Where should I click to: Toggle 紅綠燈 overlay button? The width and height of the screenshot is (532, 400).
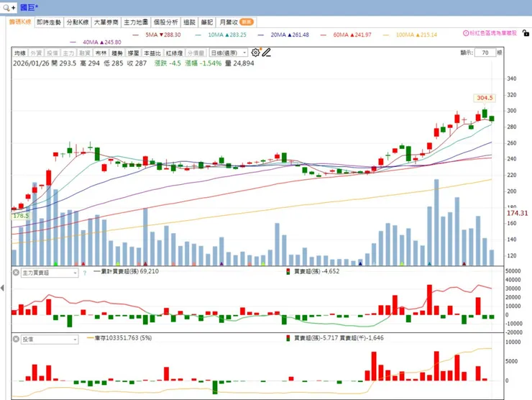[x=175, y=53]
